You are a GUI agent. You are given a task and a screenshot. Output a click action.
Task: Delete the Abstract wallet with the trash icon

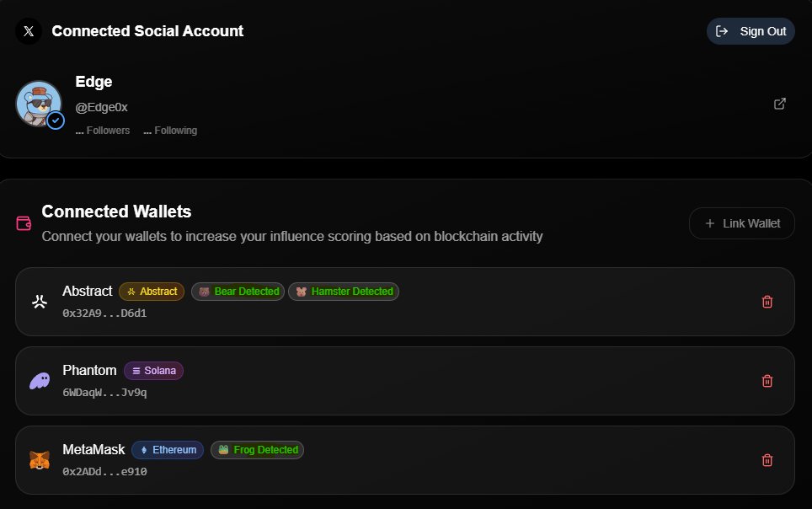[x=767, y=302]
